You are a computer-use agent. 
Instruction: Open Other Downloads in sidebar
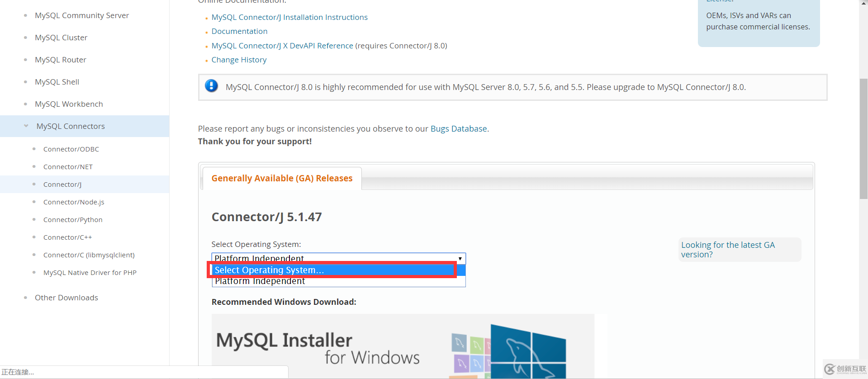(x=66, y=298)
